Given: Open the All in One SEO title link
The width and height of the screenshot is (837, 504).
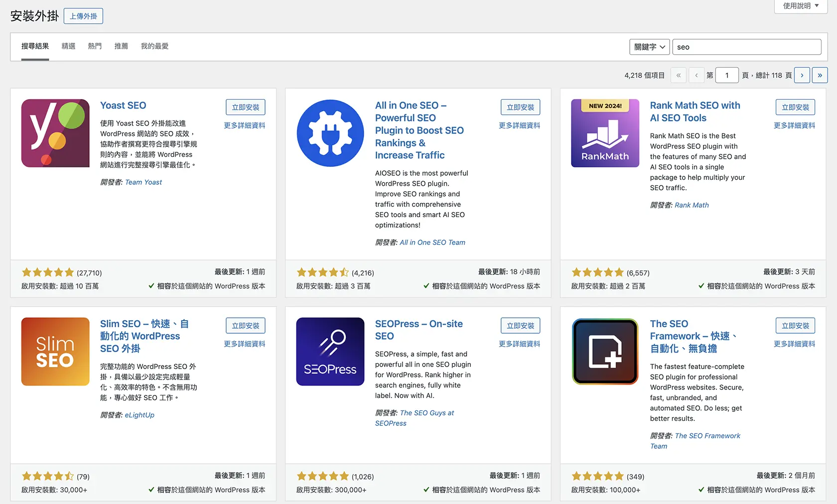Looking at the screenshot, I should tap(419, 130).
